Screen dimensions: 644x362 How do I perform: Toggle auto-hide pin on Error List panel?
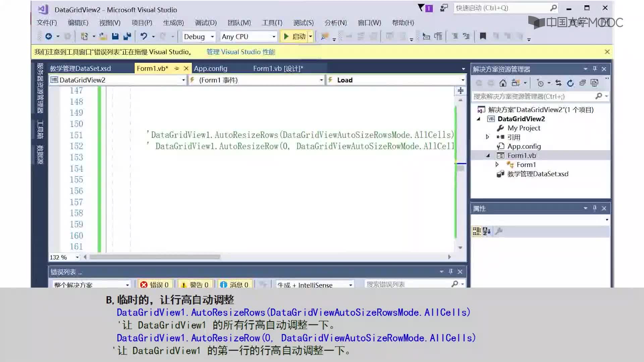[x=451, y=271]
